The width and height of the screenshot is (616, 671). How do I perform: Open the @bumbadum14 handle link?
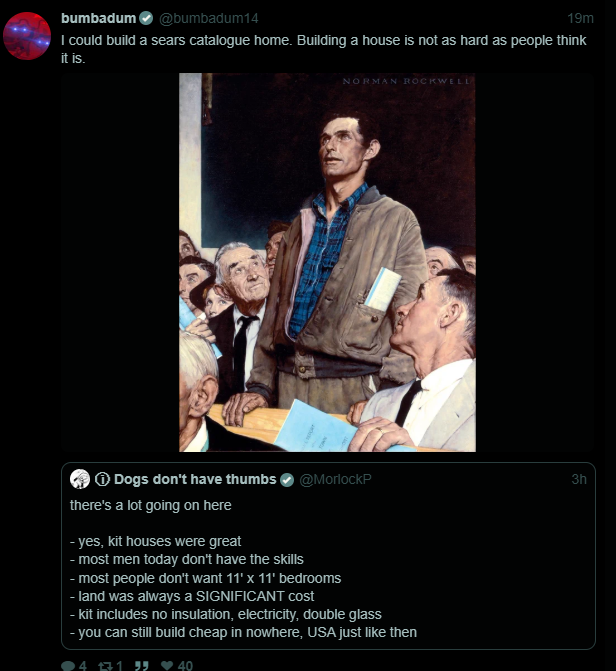(x=209, y=18)
